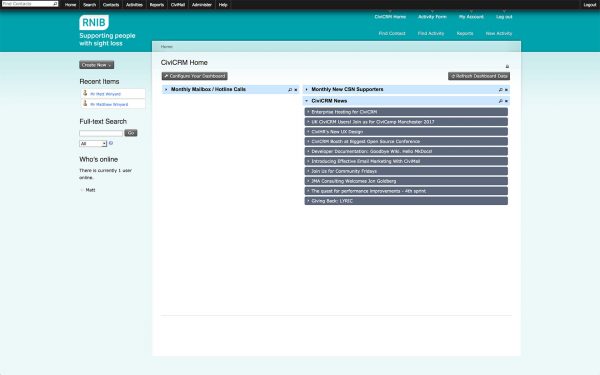Open the Reports link in the teal header

pos(465,34)
